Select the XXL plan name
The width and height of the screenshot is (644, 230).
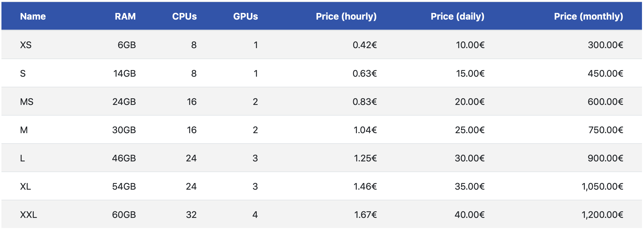point(29,215)
